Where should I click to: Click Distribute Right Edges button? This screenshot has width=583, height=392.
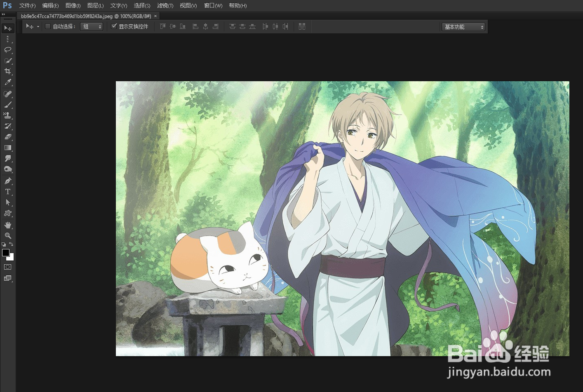[285, 26]
